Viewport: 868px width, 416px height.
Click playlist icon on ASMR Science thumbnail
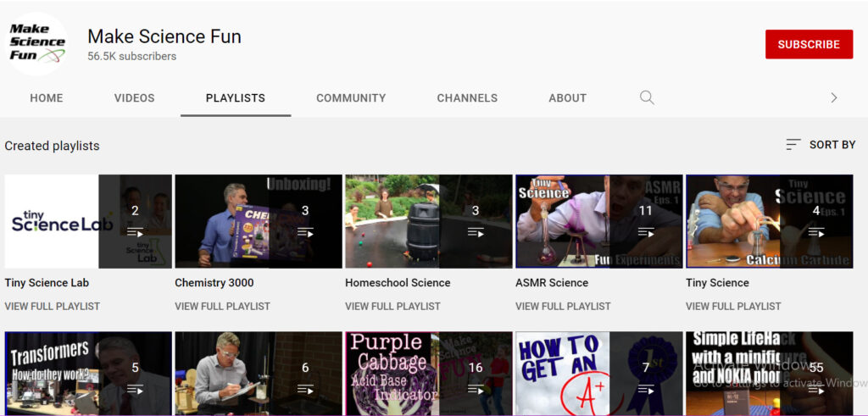[x=646, y=232]
